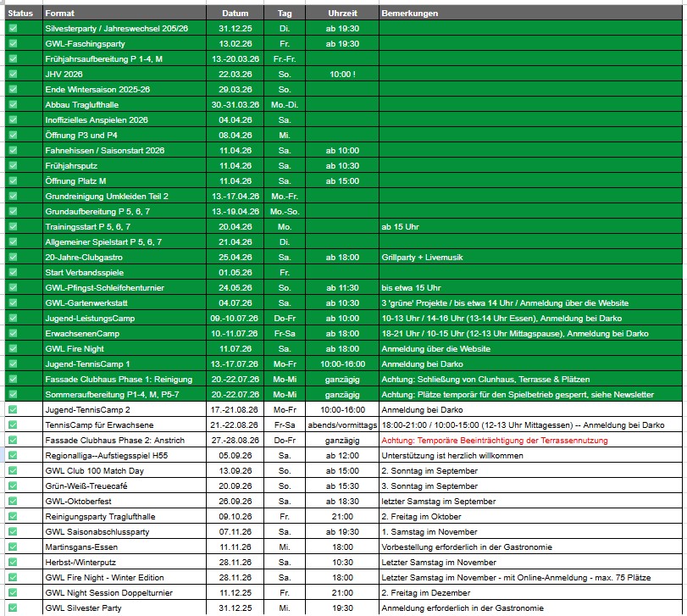Toggle the checkbox for Silvesterparty / Jahreswechsel
The image size is (687, 616).
14,29
